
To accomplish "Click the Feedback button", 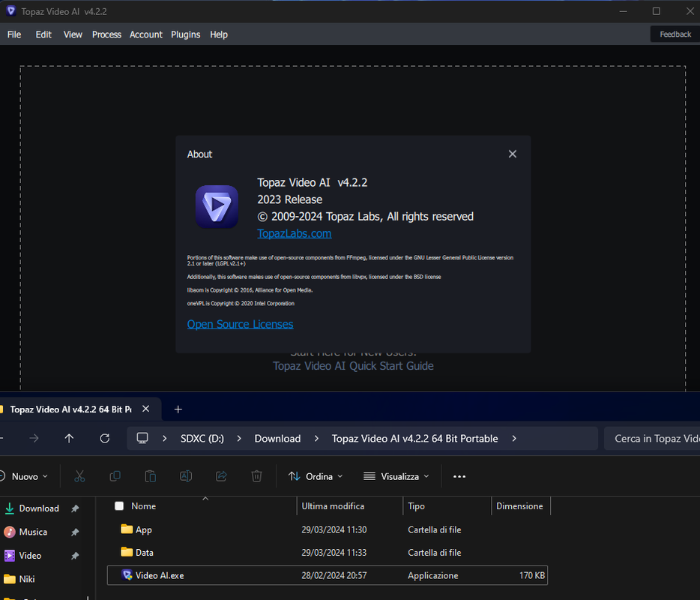I will 675,34.
